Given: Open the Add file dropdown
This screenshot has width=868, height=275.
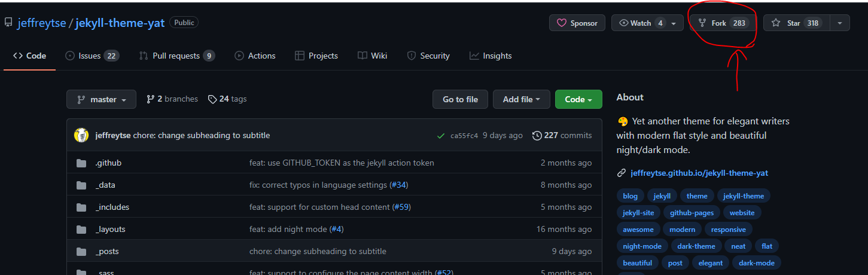Looking at the screenshot, I should click(x=522, y=99).
